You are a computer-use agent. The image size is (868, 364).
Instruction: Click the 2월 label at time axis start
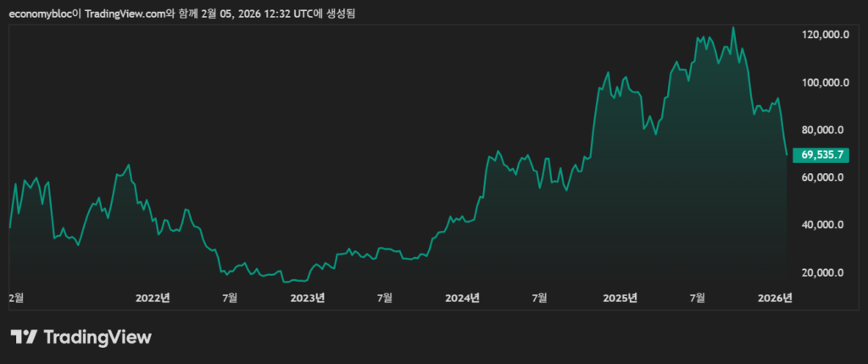pos(16,298)
